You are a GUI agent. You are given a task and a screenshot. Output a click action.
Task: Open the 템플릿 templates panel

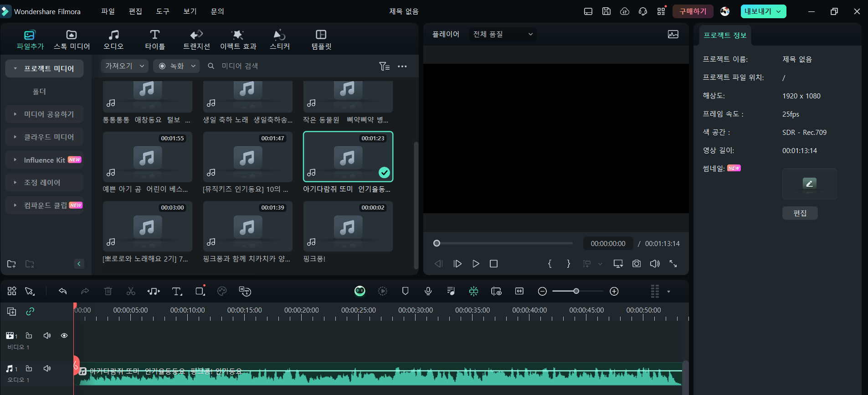pyautogui.click(x=321, y=40)
